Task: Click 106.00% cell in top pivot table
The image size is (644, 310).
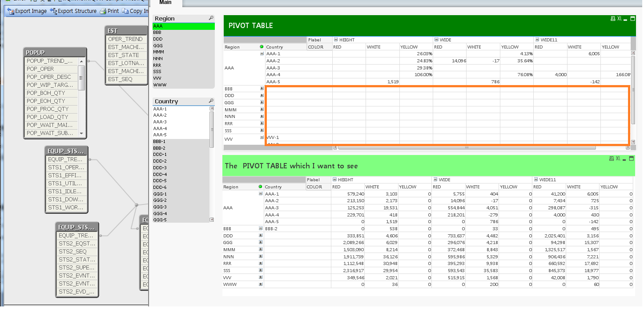Action: click(416, 74)
